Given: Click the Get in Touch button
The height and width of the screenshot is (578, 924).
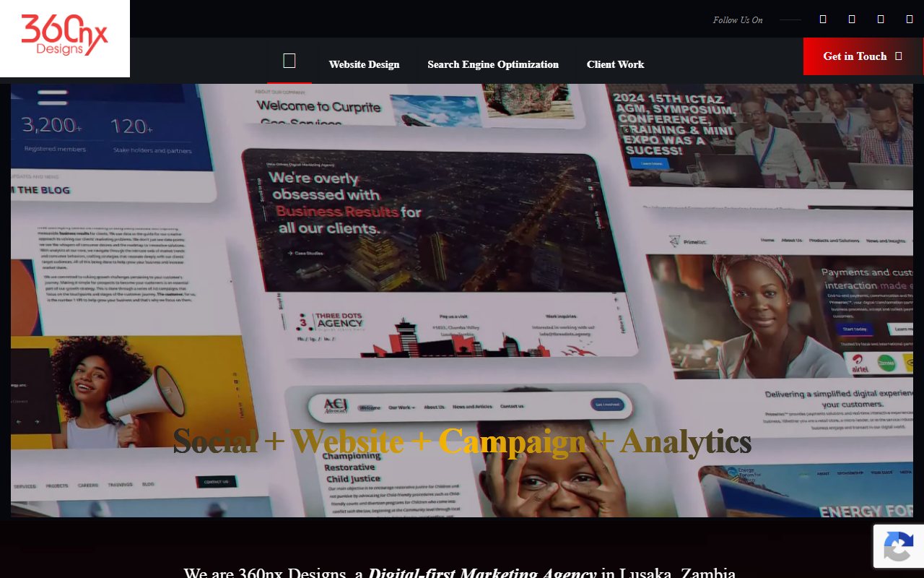Looking at the screenshot, I should click(x=863, y=56).
